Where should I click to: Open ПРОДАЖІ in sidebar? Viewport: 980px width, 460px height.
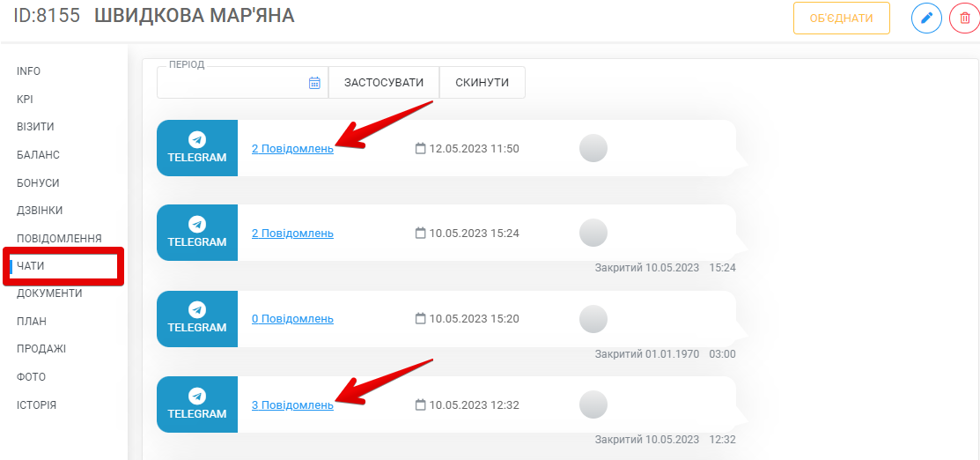tap(41, 349)
